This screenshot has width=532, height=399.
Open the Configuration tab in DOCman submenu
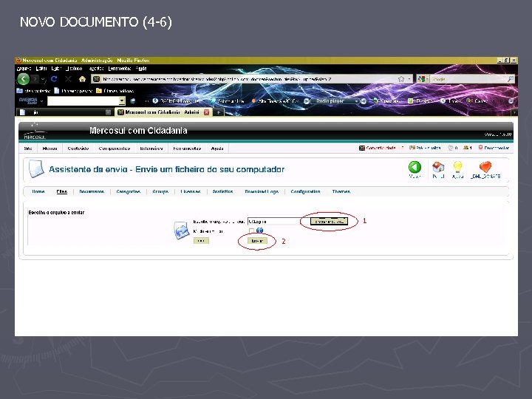point(305,191)
